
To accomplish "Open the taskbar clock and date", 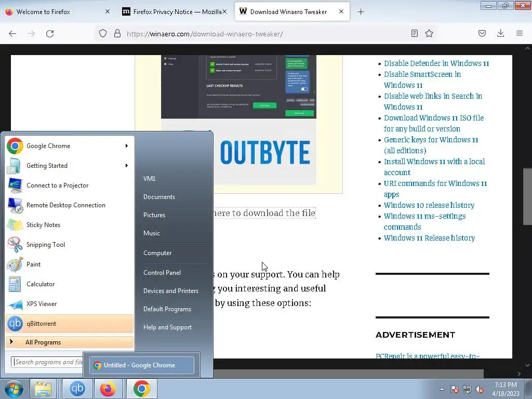I will (506, 389).
